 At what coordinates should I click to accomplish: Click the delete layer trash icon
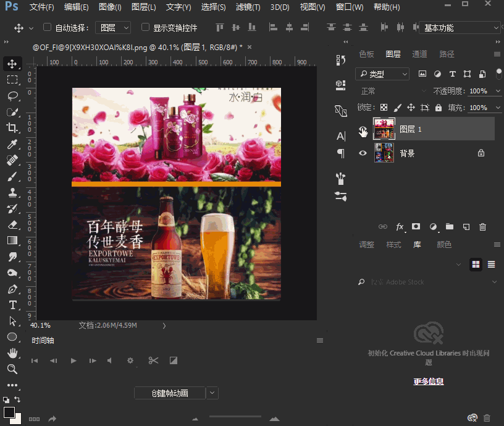[x=482, y=226]
